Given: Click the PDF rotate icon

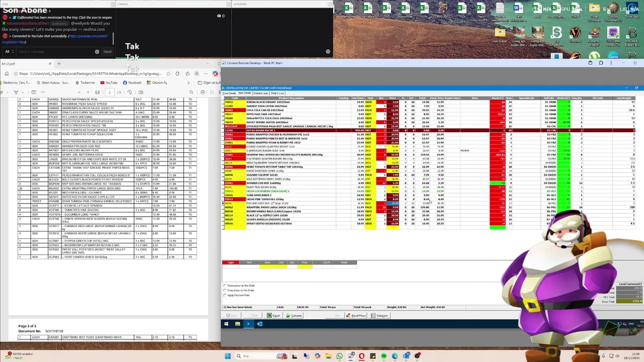Looking at the screenshot, I should tap(129, 92).
